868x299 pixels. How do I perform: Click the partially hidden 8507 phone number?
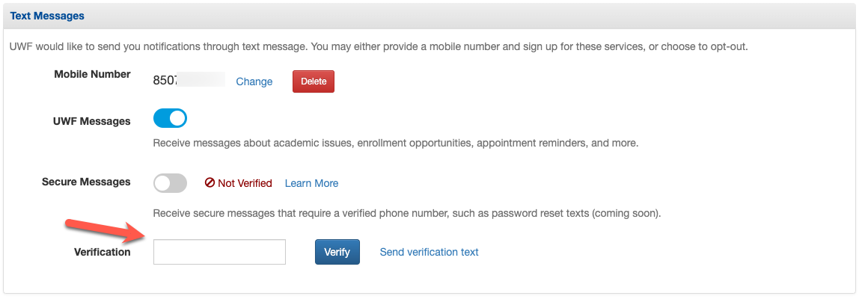pyautogui.click(x=189, y=80)
